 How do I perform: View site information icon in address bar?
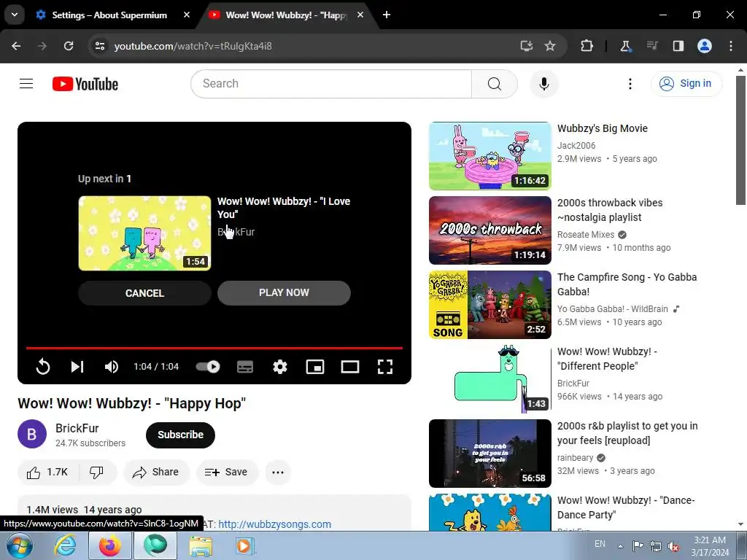[99, 46]
